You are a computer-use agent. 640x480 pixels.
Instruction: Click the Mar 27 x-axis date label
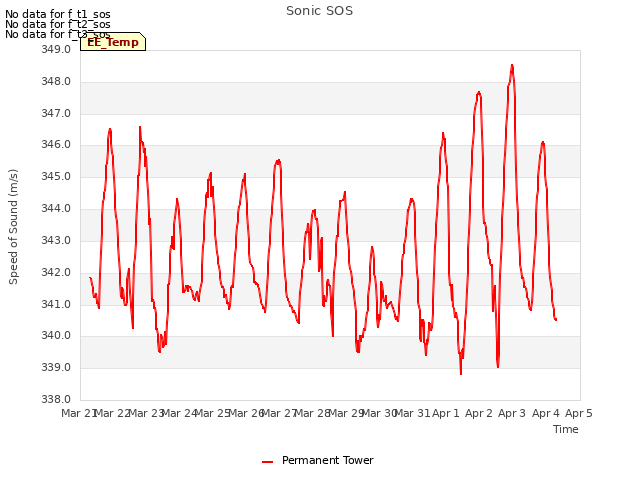point(279,413)
